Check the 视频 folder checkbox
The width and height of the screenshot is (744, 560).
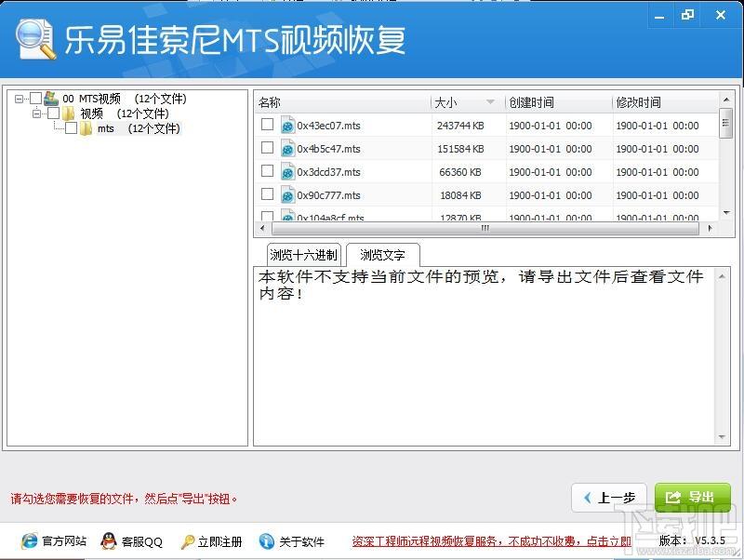click(53, 113)
